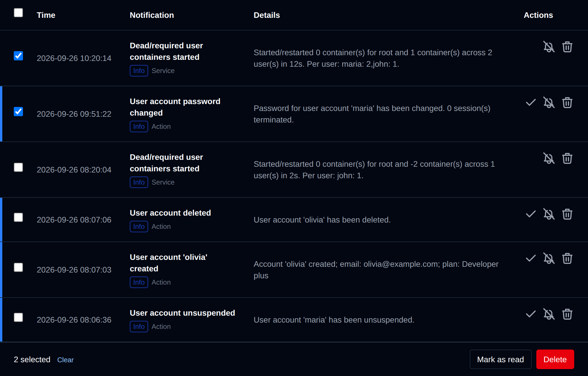Click the 'User account unsuspended' title
This screenshot has width=588, height=376.
(182, 313)
